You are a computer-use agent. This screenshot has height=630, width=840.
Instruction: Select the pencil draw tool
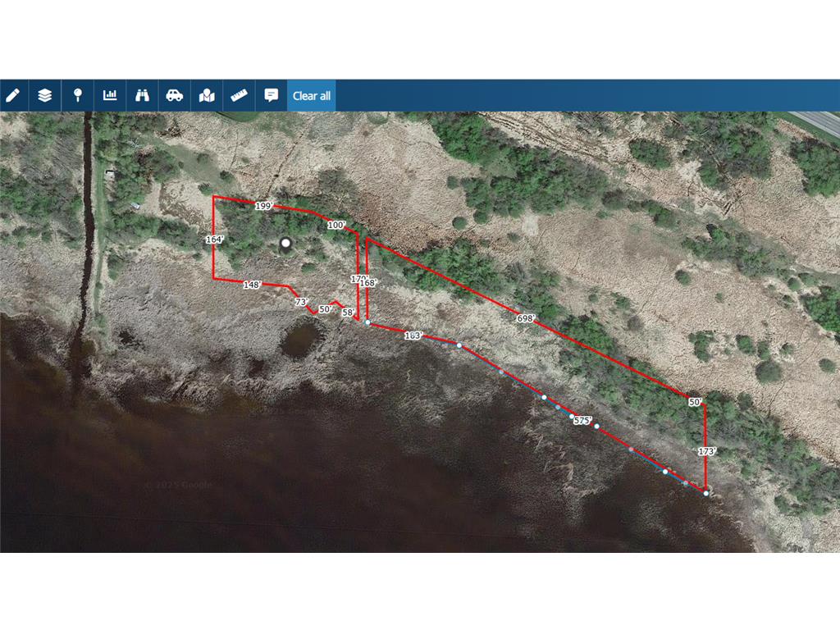(13, 96)
